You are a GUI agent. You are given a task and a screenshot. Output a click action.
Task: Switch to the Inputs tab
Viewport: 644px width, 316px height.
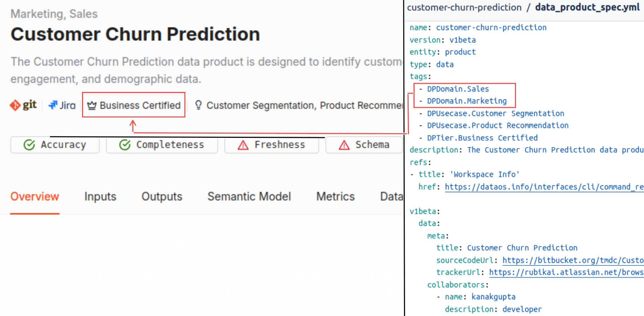pos(100,196)
